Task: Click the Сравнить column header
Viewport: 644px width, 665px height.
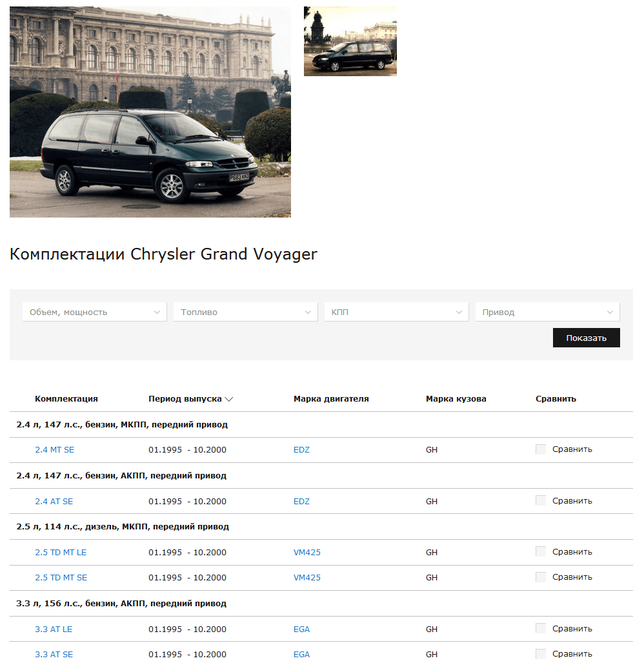Action: click(556, 398)
